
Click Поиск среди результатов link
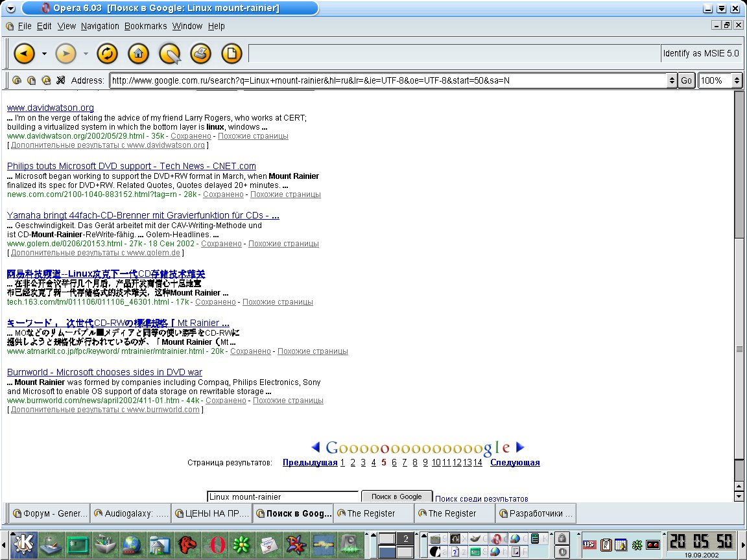(x=482, y=498)
